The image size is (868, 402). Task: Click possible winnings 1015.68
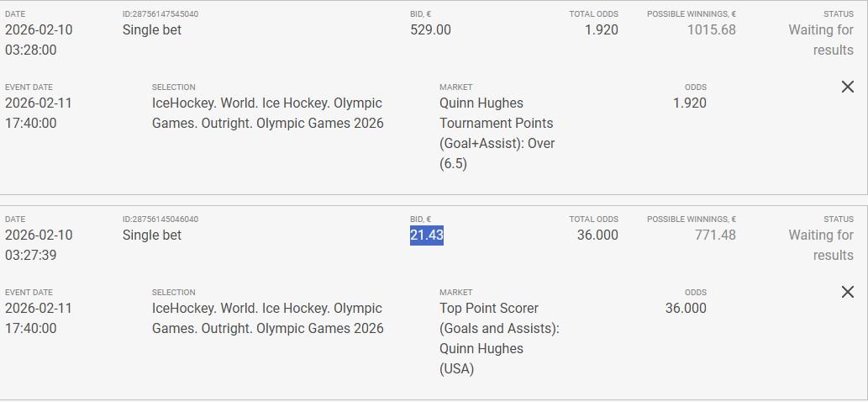(x=711, y=30)
